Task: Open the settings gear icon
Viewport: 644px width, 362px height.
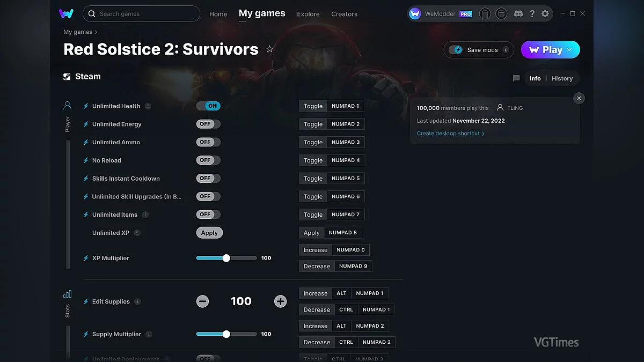Action: (x=545, y=14)
